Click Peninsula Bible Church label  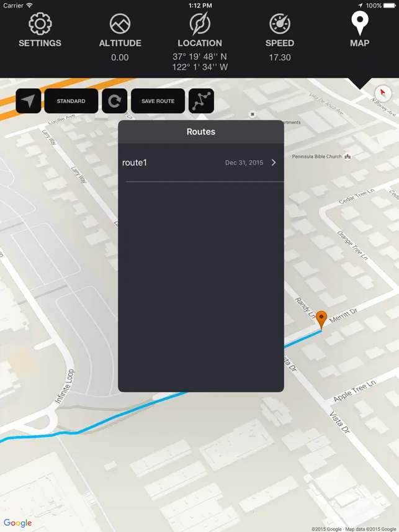point(316,156)
